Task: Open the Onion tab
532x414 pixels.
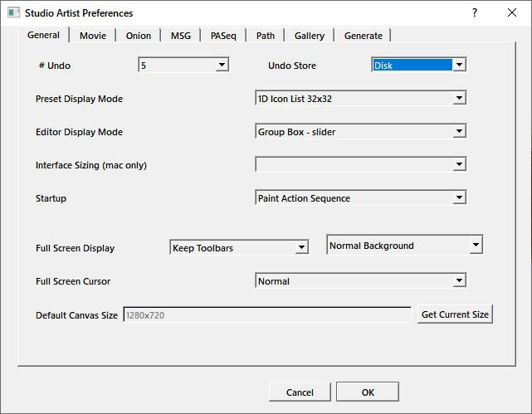Action: point(139,36)
